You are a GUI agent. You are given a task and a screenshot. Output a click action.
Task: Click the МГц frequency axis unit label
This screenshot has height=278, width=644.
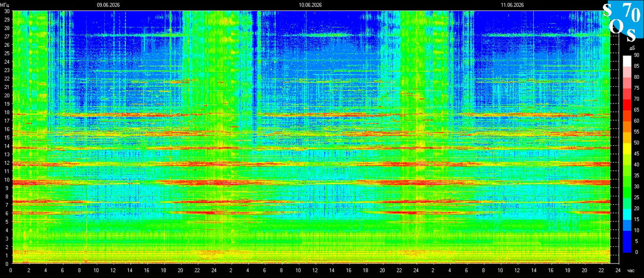click(5, 5)
